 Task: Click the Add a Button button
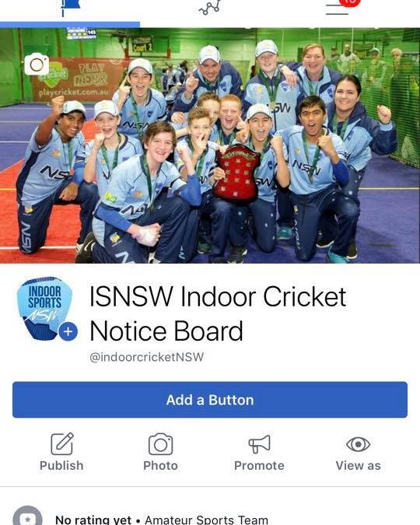[x=210, y=400]
